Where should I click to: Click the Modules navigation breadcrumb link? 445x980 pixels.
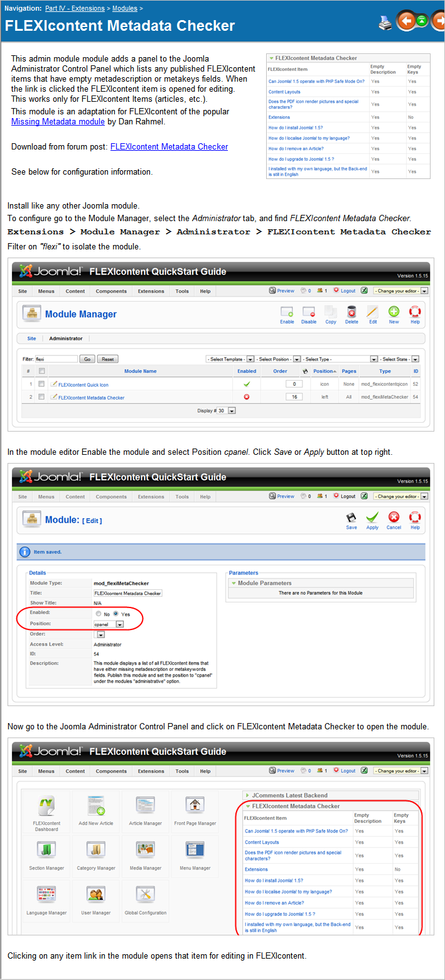pos(125,8)
